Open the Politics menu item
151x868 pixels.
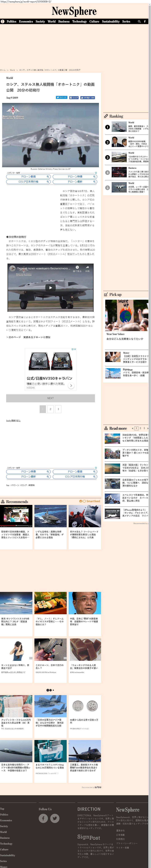pyautogui.click(x=12, y=22)
